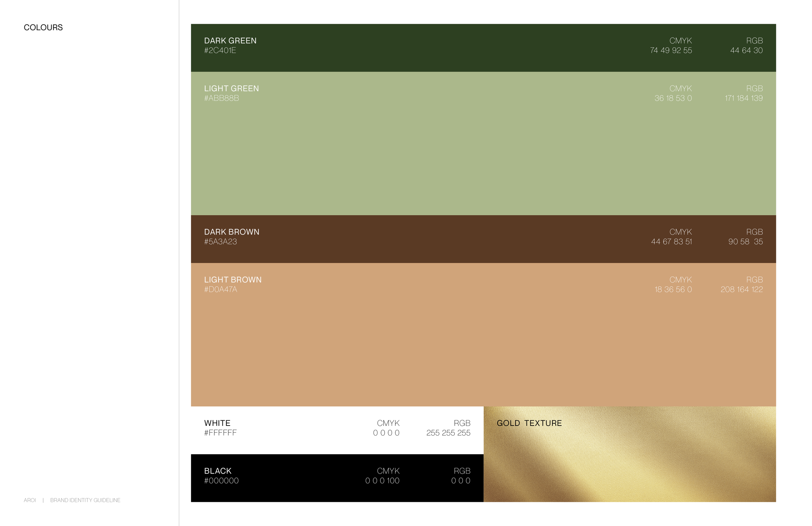Screen dimensions: 812x526
Task: Click CMYK value 44 67 83 51
Action: coord(671,242)
